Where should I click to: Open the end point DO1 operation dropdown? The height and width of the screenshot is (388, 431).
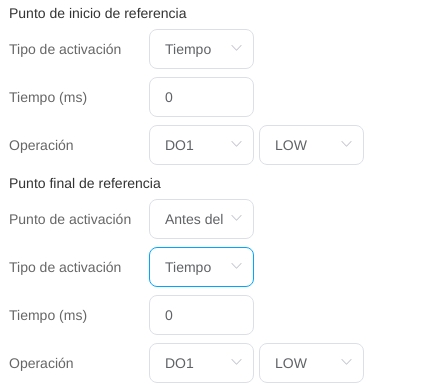pyautogui.click(x=201, y=363)
